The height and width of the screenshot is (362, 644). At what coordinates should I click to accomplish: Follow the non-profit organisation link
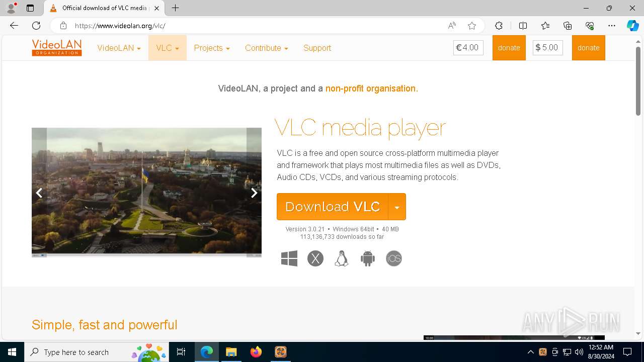[x=371, y=88]
